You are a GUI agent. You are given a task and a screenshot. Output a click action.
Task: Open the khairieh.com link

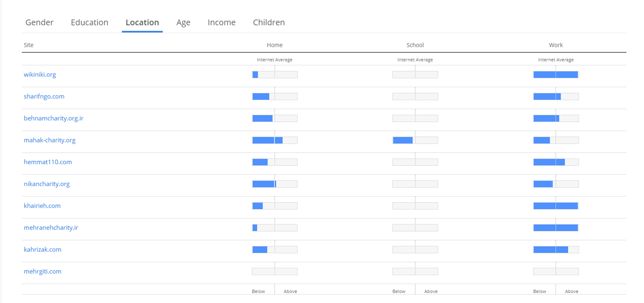pos(42,206)
